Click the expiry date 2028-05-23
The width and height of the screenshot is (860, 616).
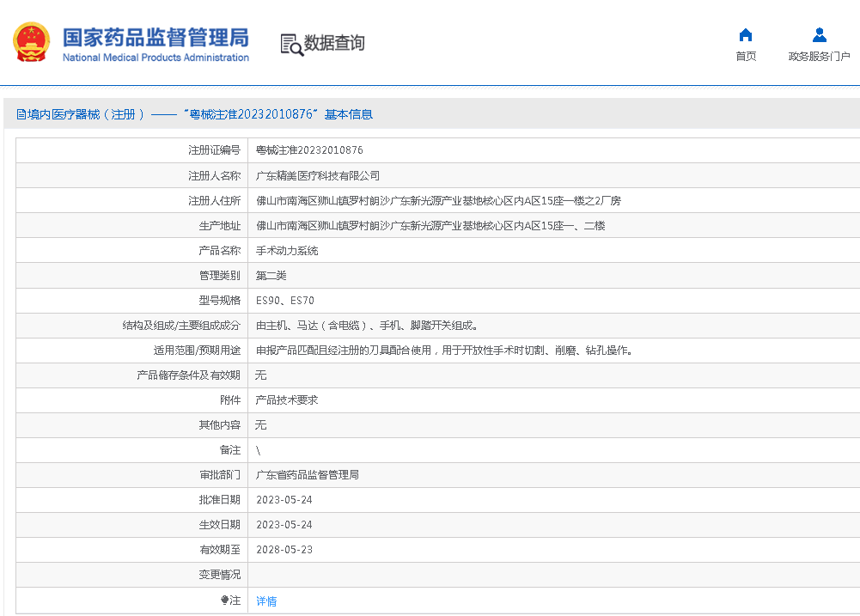284,550
